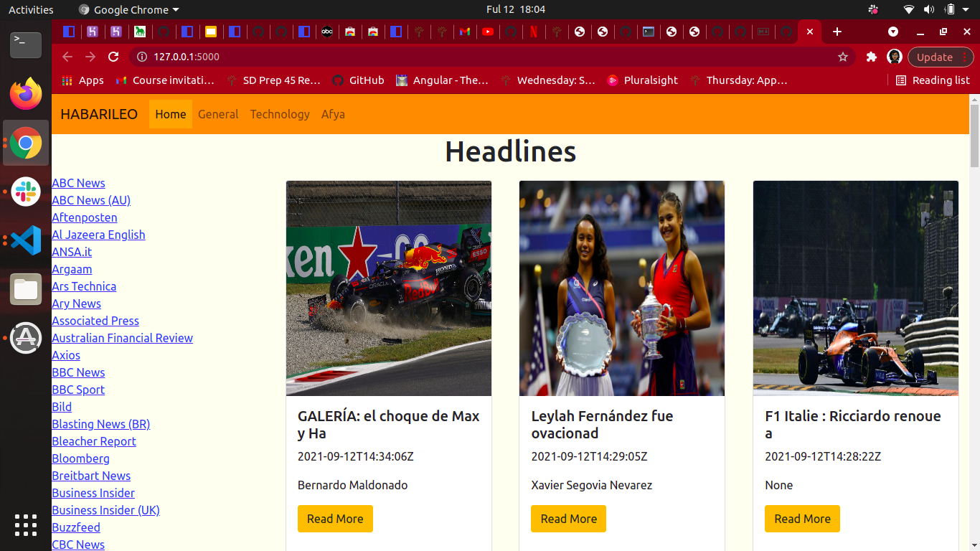Open the Argaam source link
980x551 pixels.
coord(72,269)
